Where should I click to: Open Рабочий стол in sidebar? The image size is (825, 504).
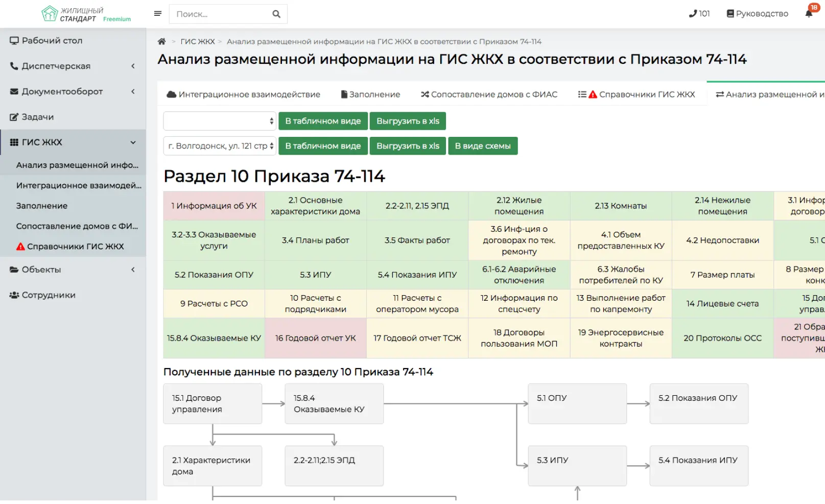coord(52,41)
